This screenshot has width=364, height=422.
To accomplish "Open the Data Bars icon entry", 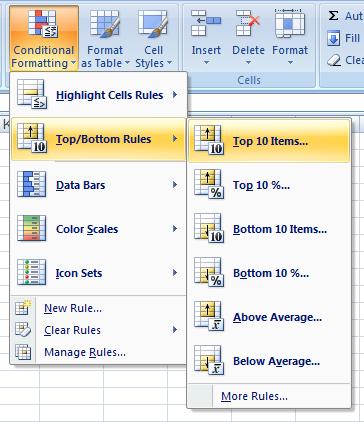I will [x=31, y=184].
